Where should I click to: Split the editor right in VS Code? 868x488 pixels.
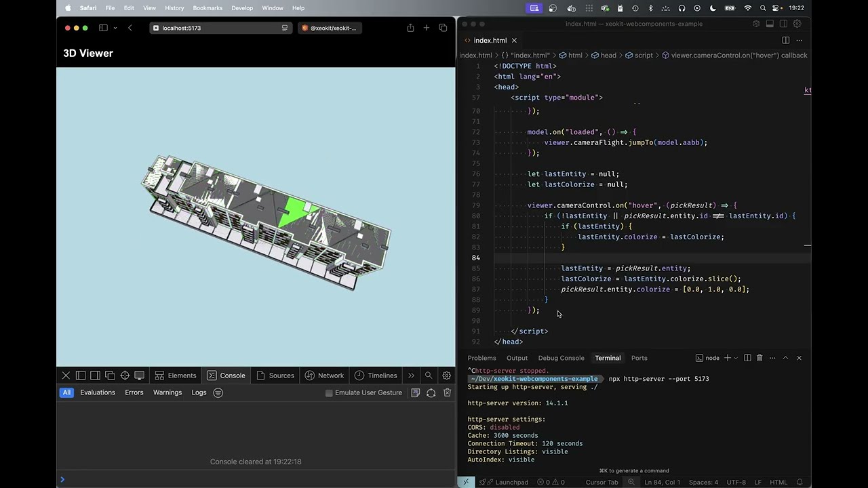coord(785,41)
